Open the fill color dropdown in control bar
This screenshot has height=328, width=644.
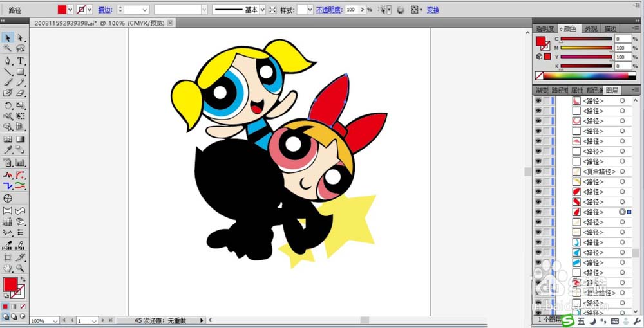tap(70, 10)
